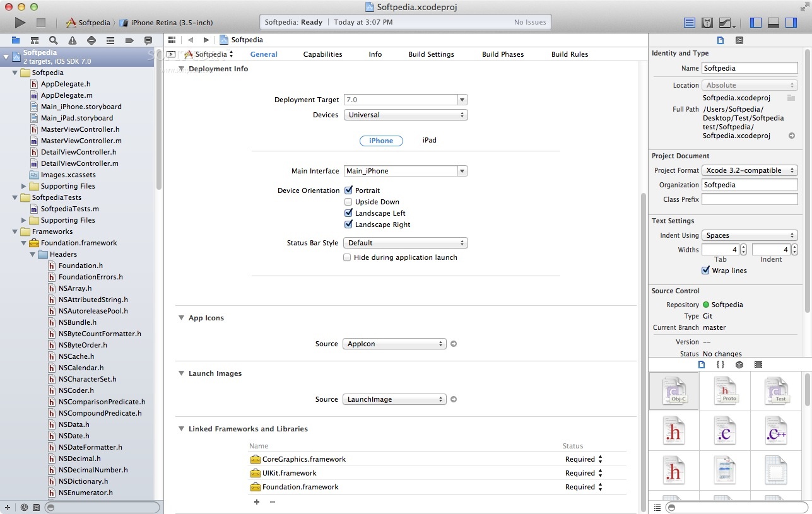Run the project with the Play button

coord(20,23)
